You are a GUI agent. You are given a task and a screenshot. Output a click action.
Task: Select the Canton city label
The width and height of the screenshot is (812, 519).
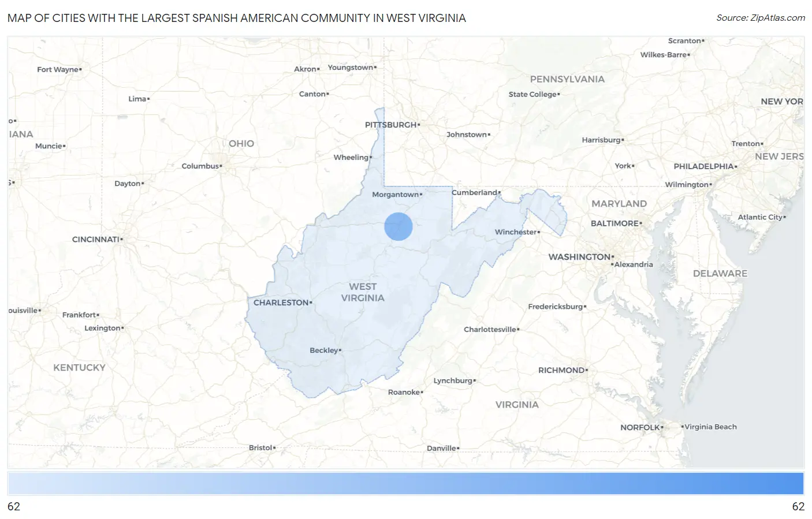312,94
